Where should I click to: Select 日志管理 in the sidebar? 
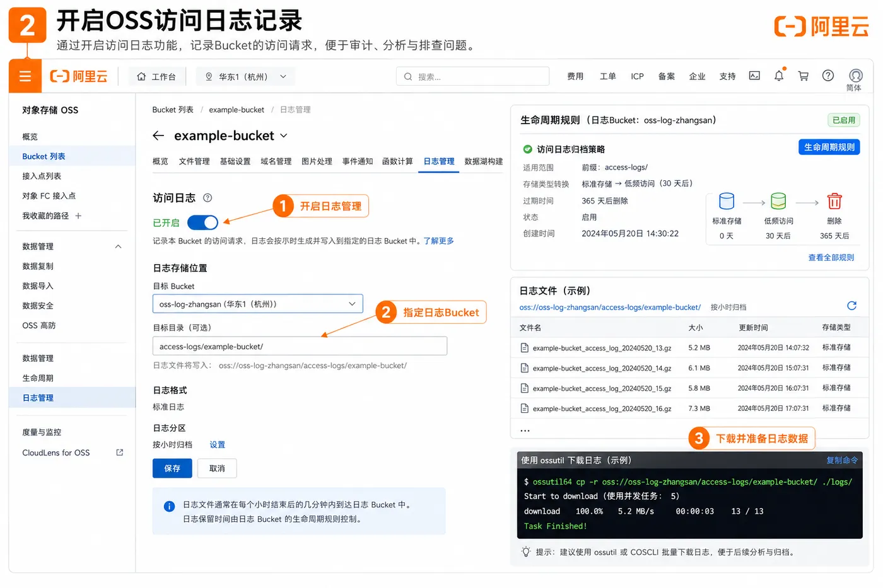point(38,398)
